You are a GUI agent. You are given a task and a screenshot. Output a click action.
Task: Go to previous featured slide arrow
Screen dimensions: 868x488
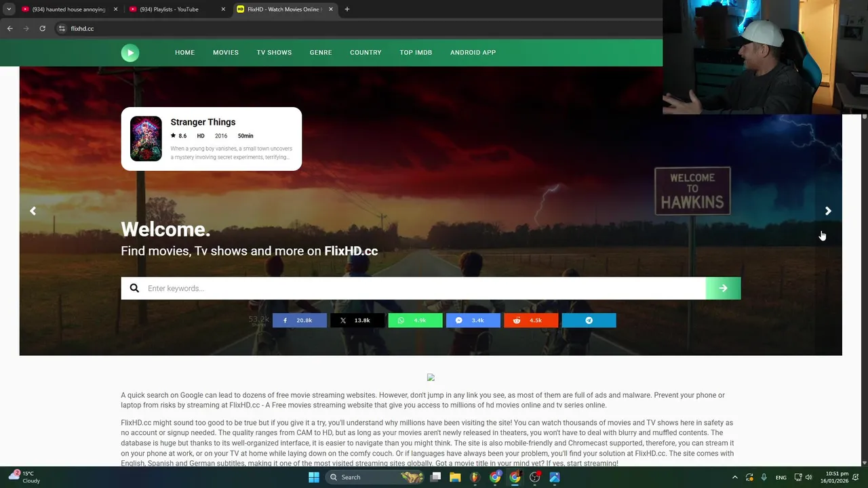tap(33, 211)
